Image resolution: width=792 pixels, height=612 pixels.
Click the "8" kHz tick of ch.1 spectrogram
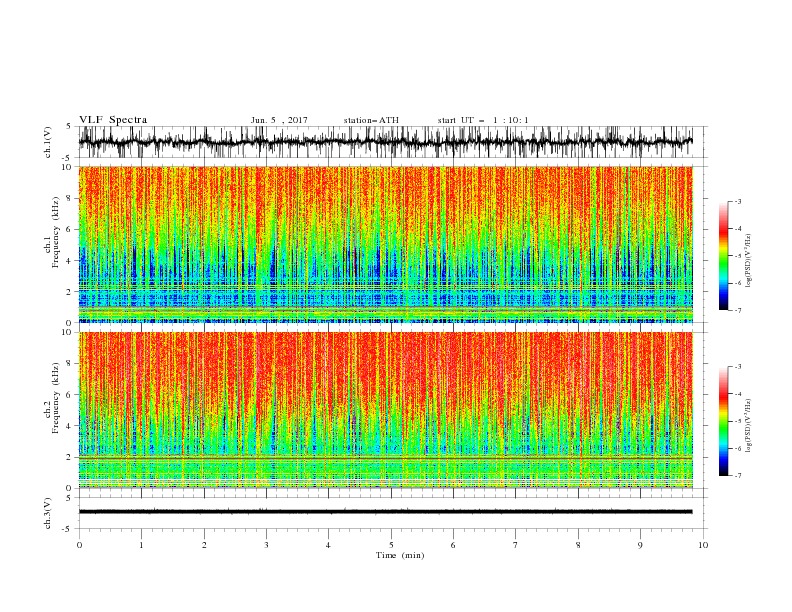coord(69,198)
